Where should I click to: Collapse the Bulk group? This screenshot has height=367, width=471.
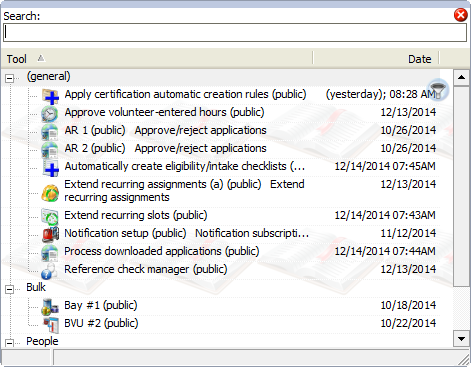(x=9, y=289)
